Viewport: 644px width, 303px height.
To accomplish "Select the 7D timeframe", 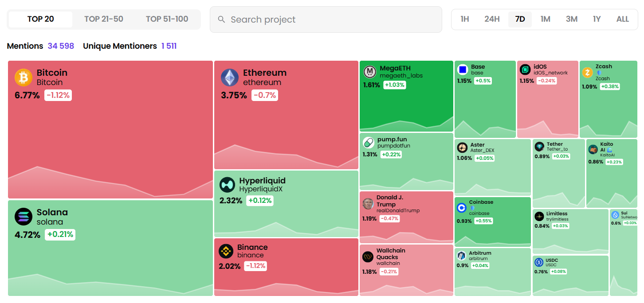I will tap(520, 19).
